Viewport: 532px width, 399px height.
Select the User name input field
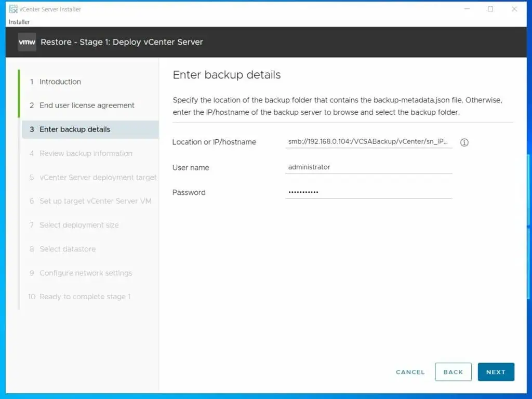(369, 167)
